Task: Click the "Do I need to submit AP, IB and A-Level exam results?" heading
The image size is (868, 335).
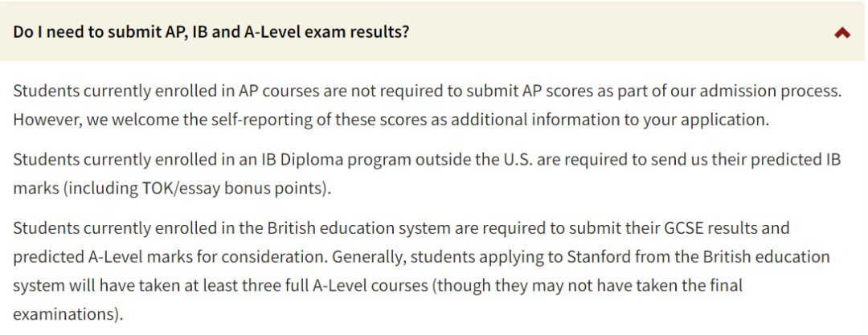Action: [x=211, y=32]
